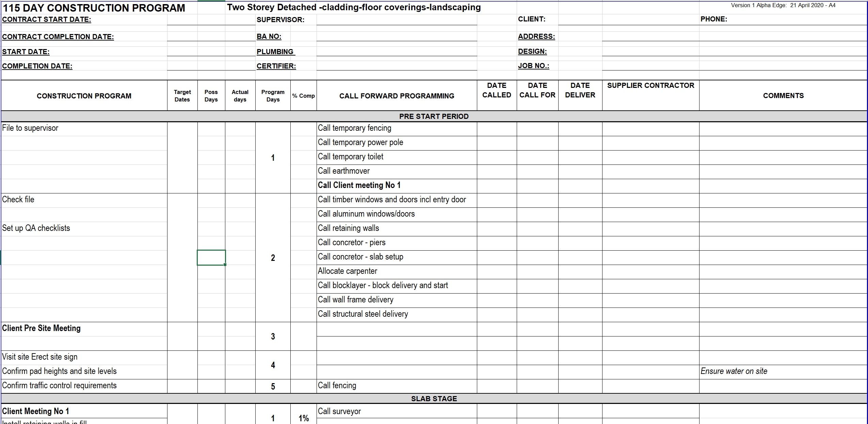Click the Contract Start Date field

coord(211,20)
